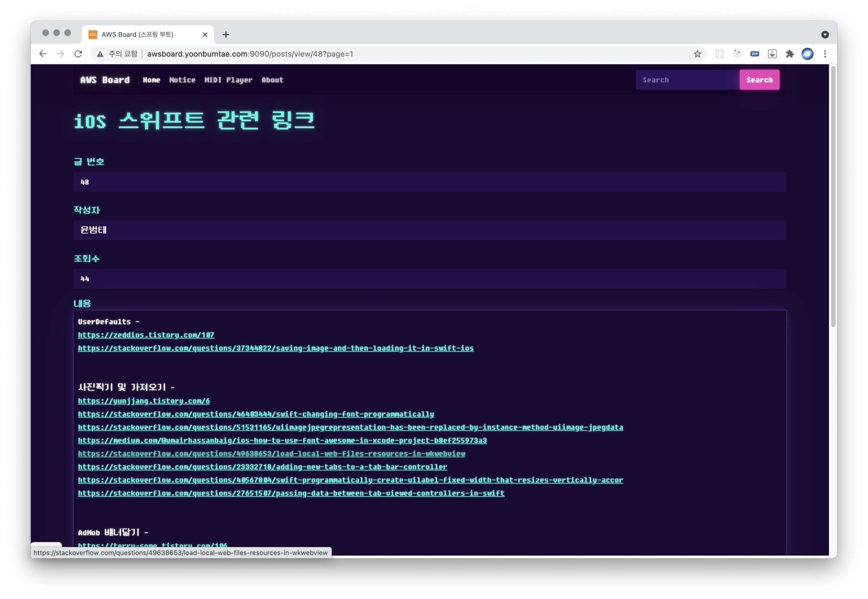
Task: Open the Chrome profile avatar
Action: click(807, 54)
